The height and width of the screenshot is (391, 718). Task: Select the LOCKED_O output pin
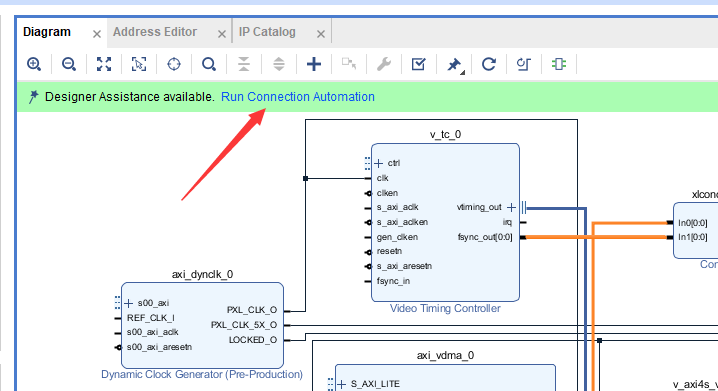[253, 340]
